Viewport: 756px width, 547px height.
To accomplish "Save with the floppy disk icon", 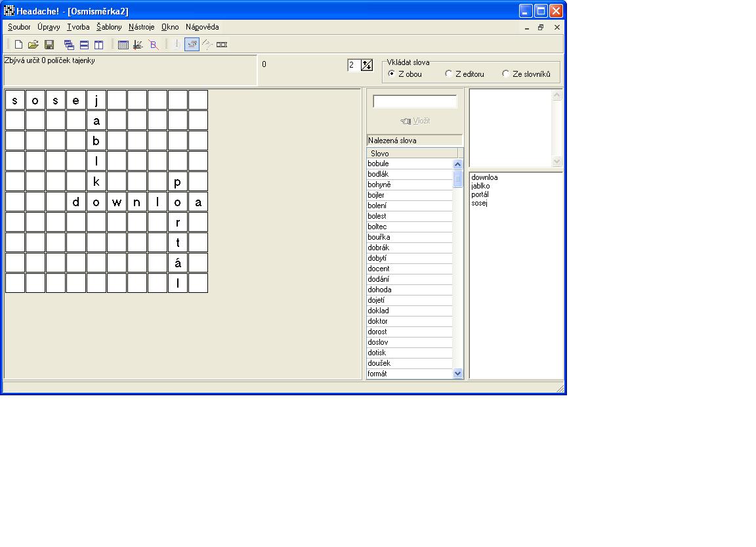I will (49, 45).
